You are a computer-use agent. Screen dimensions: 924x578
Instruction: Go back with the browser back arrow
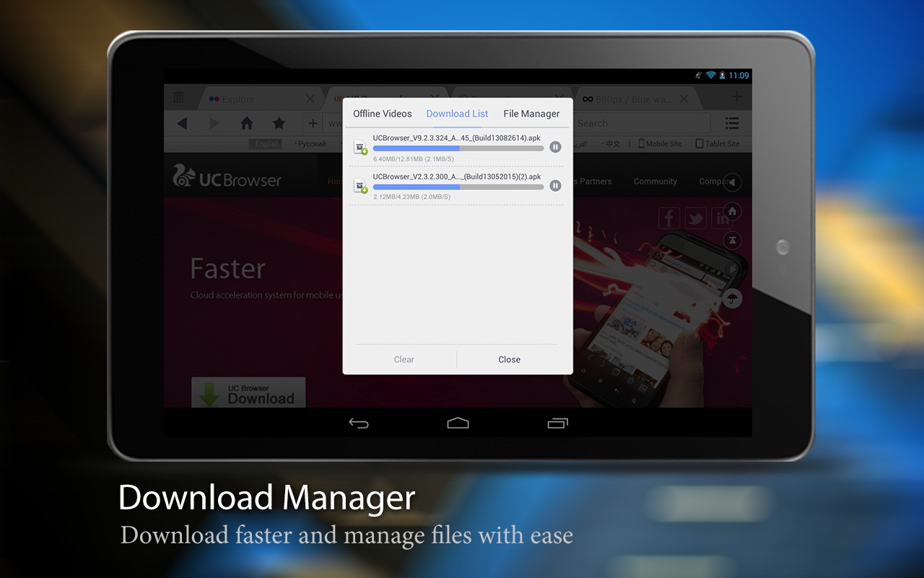coord(182,124)
